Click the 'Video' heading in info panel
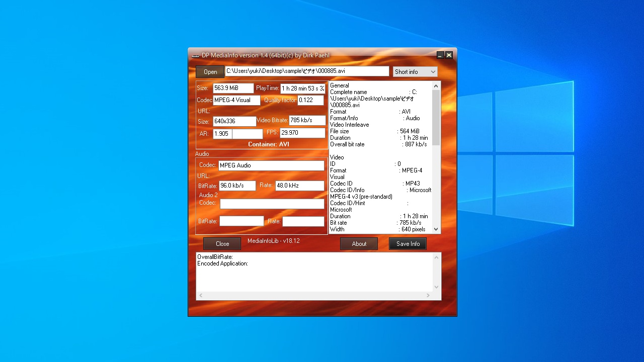Viewport: 644px width, 362px height. point(337,157)
